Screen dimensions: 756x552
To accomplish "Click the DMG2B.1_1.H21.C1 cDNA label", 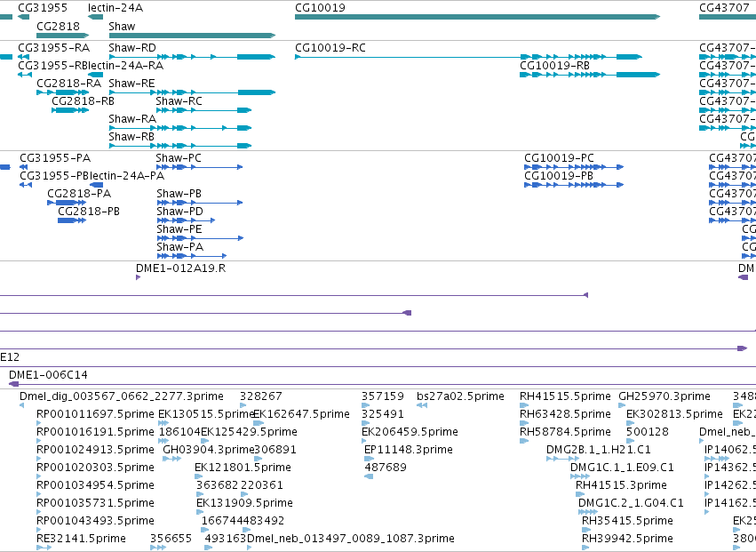I will (599, 450).
